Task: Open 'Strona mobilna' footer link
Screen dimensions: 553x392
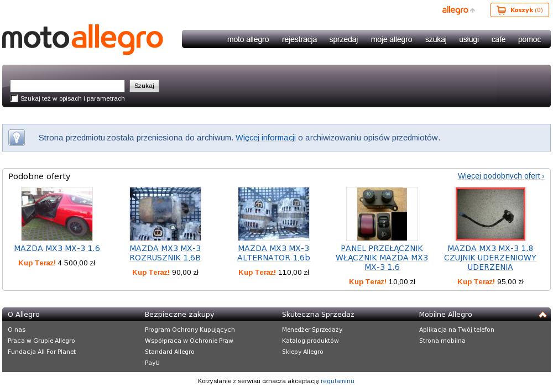Action: [442, 341]
